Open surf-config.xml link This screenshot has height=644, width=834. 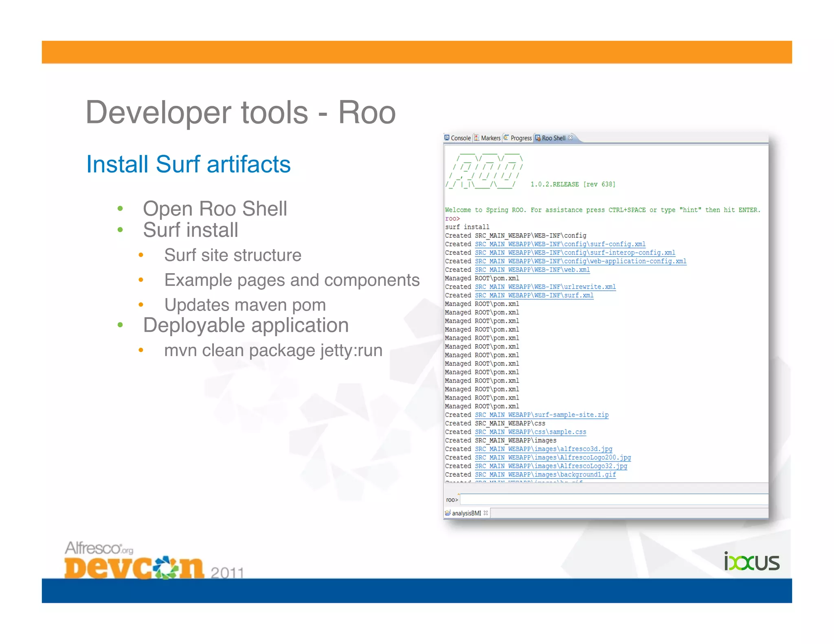560,244
